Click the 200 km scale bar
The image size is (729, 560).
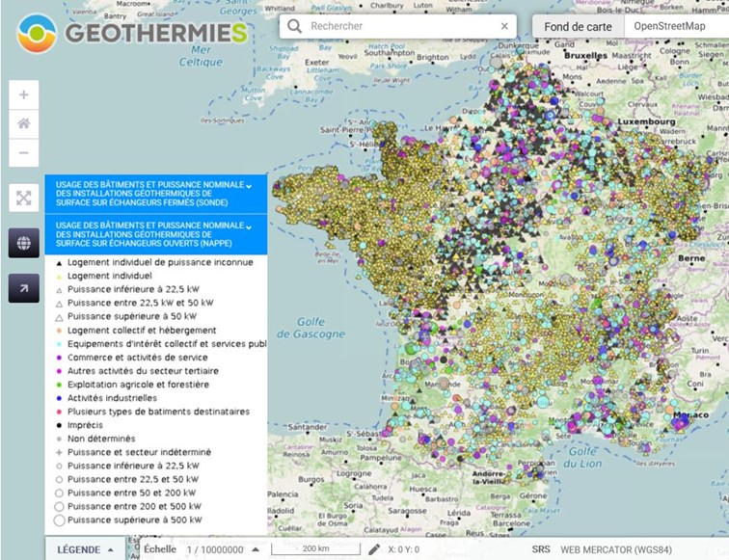click(x=315, y=548)
